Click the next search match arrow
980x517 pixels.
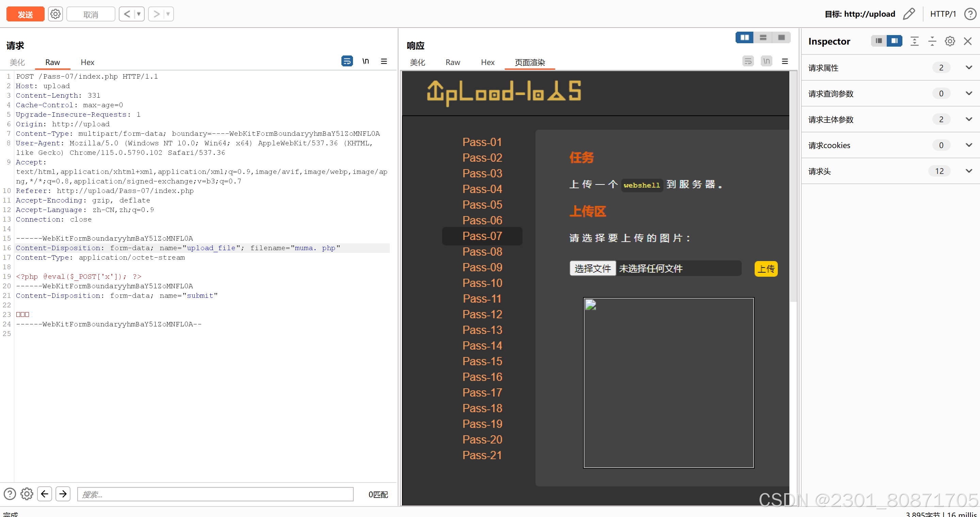point(63,494)
